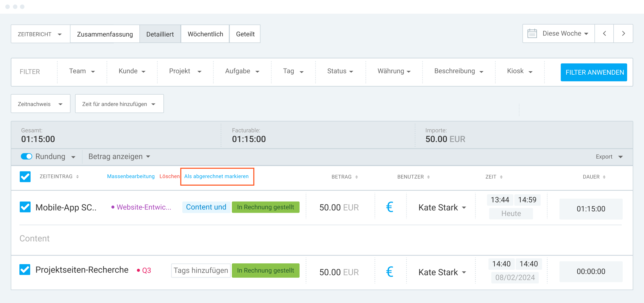Open Kate Stark user dropdown in first row
Screen dimensions: 644x303
(x=442, y=208)
